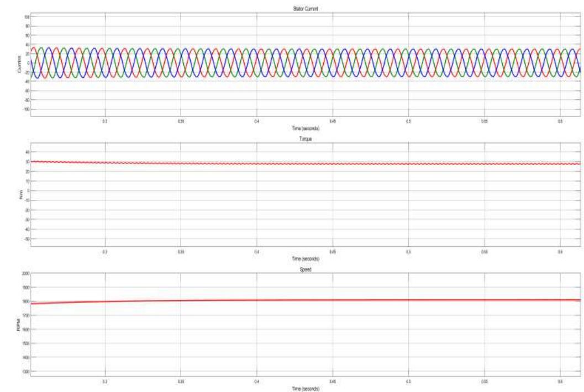Click the 40 tick on Torque N.m axis

tap(28, 152)
